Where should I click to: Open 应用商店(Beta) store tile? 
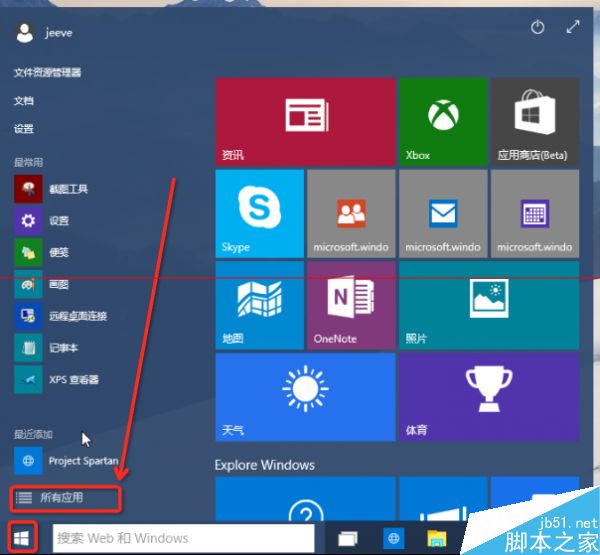pyautogui.click(x=535, y=122)
